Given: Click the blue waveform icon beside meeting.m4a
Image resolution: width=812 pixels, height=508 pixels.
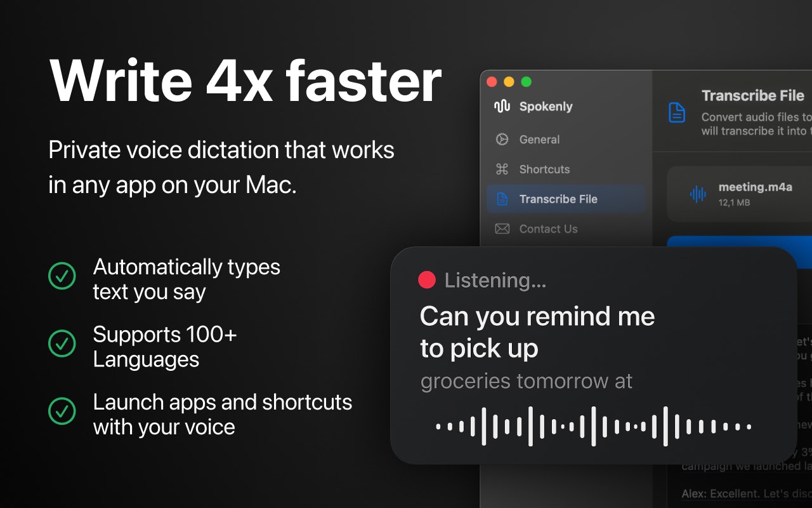Looking at the screenshot, I should click(x=698, y=194).
